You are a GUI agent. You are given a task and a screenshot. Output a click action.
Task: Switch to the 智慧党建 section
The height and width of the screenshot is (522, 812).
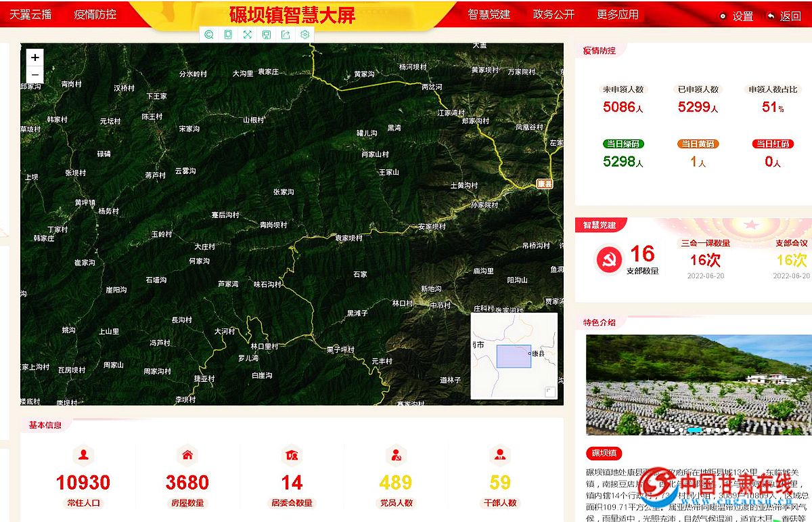[x=489, y=14]
